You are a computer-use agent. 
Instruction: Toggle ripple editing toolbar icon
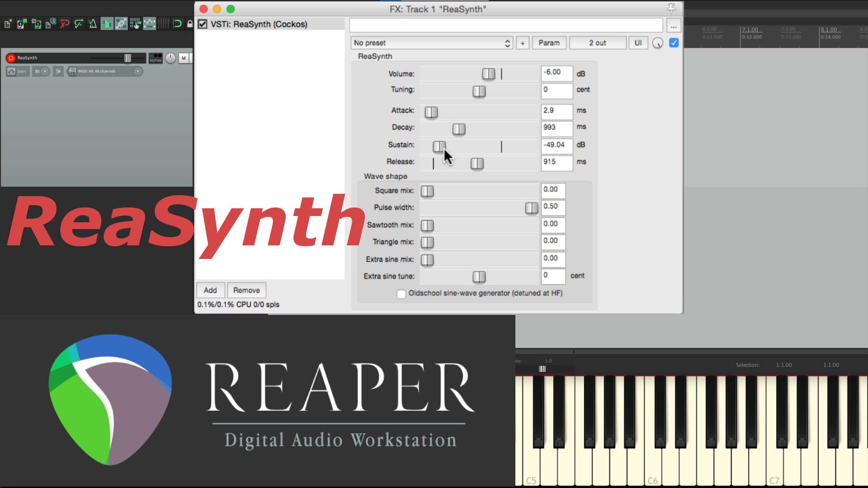[x=135, y=23]
